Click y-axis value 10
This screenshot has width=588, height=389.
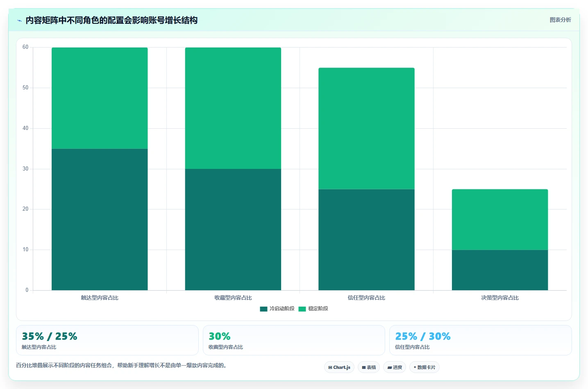pos(25,250)
